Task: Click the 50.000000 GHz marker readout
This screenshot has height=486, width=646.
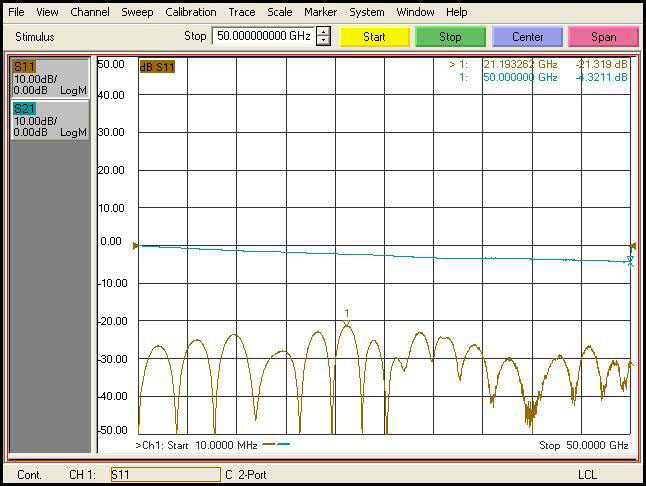Action: (520, 77)
